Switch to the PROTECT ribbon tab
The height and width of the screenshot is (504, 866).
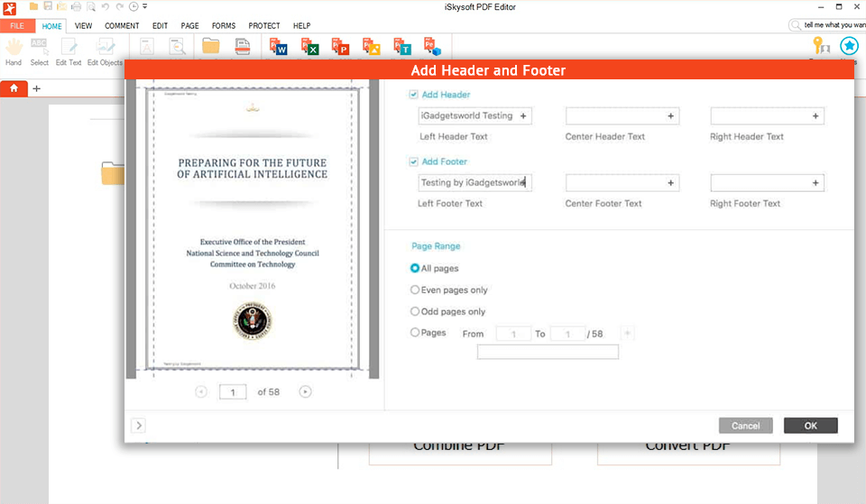click(x=264, y=26)
